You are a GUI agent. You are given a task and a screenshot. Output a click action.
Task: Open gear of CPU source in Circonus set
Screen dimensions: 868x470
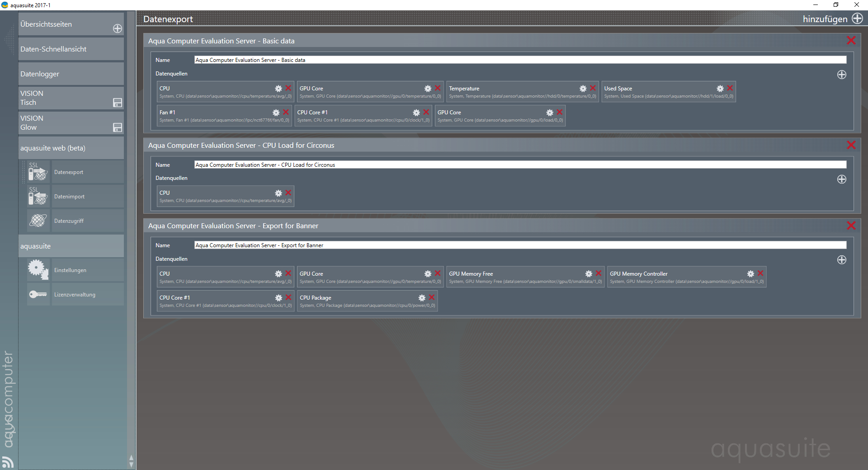(278, 193)
